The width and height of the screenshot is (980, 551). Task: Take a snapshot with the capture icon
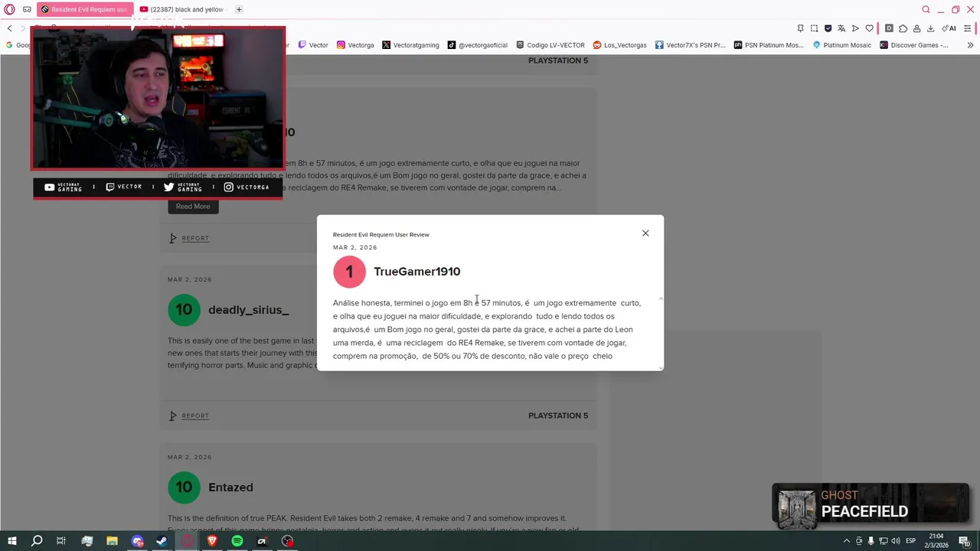coord(814,28)
